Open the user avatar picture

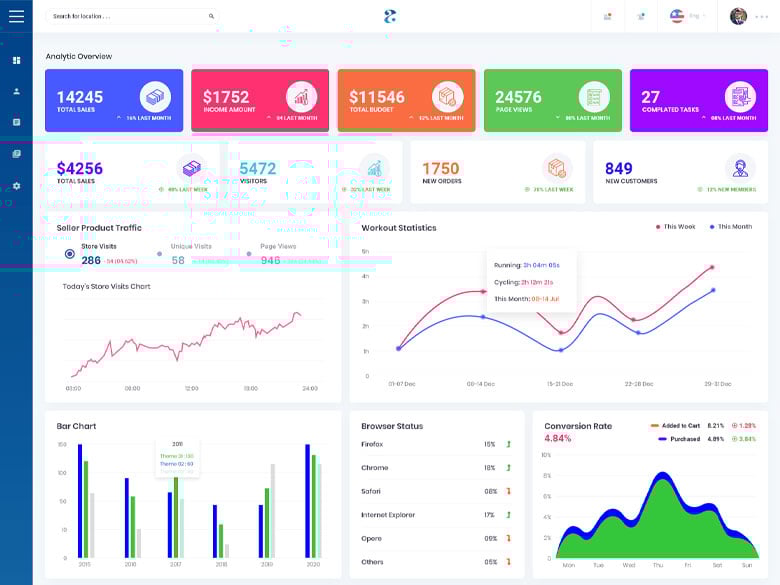[x=738, y=16]
